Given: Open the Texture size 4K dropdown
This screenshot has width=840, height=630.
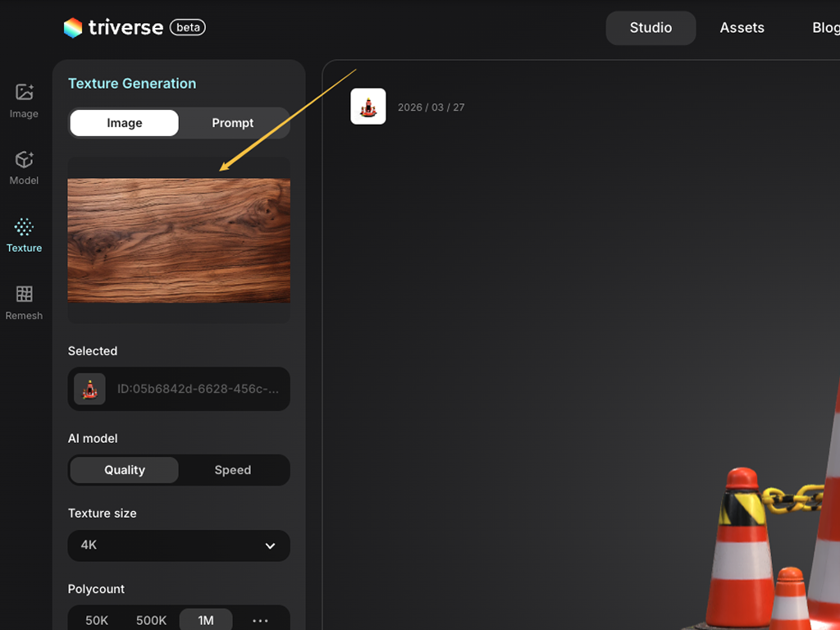Looking at the screenshot, I should [179, 546].
